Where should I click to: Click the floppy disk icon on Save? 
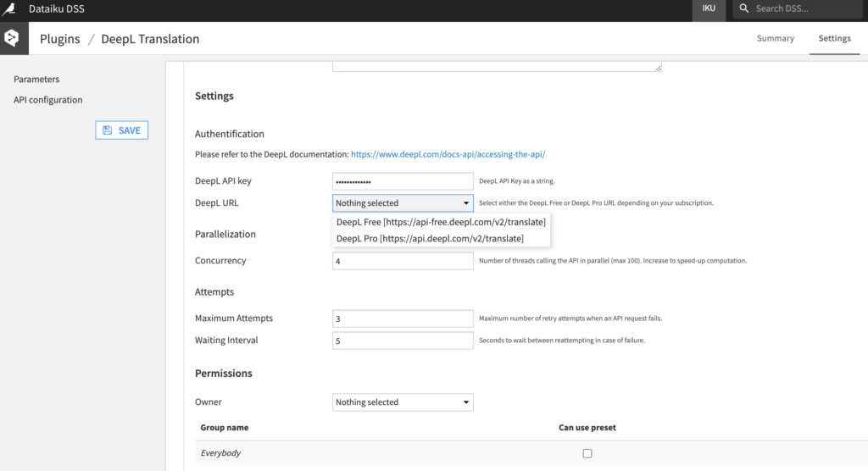point(107,130)
